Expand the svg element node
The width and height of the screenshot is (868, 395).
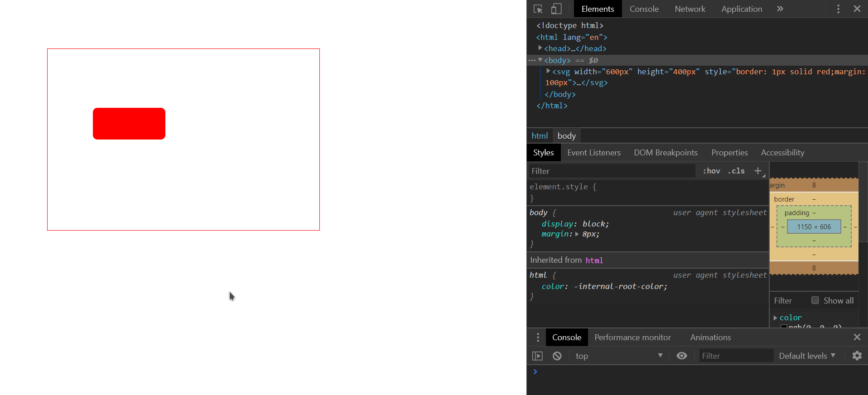548,71
